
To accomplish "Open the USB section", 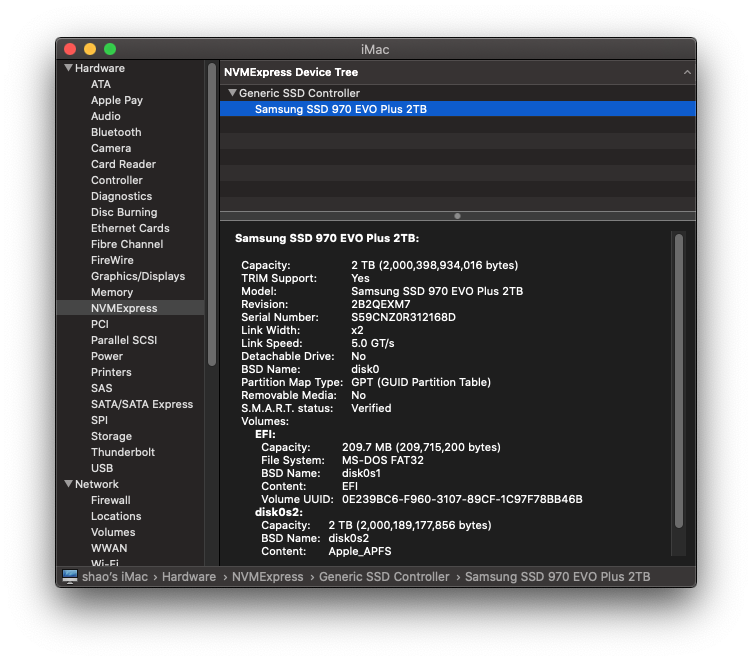I will coord(102,468).
